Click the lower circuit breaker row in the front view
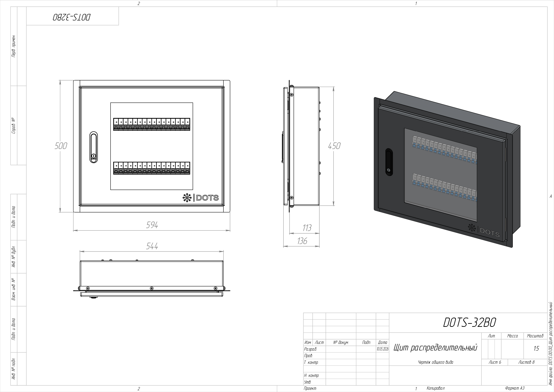 (x=152, y=168)
